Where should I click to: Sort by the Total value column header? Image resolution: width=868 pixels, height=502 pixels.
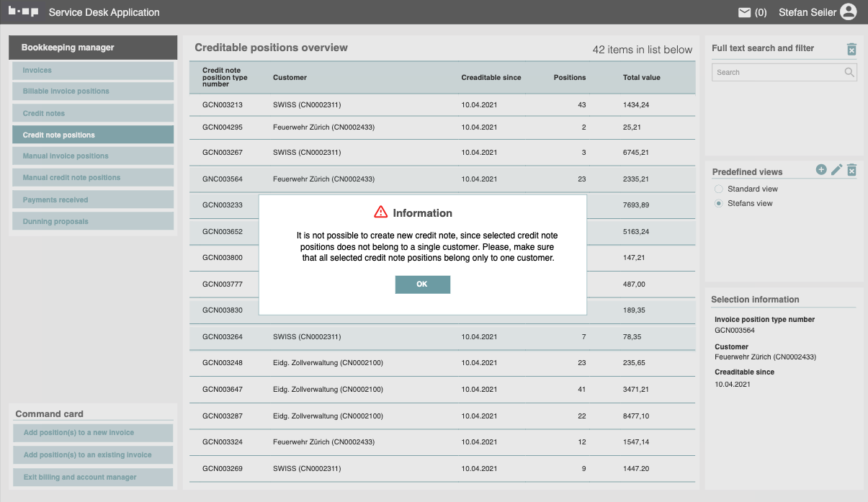tap(641, 78)
